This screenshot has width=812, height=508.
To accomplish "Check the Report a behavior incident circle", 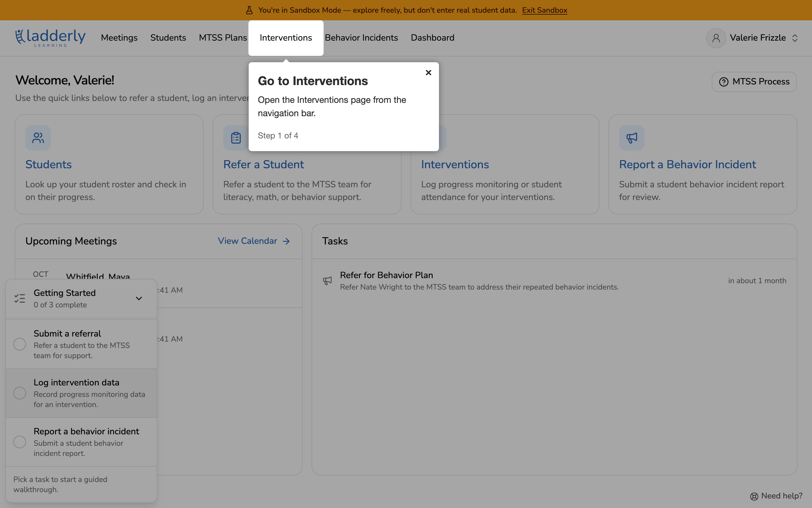I will [20, 442].
